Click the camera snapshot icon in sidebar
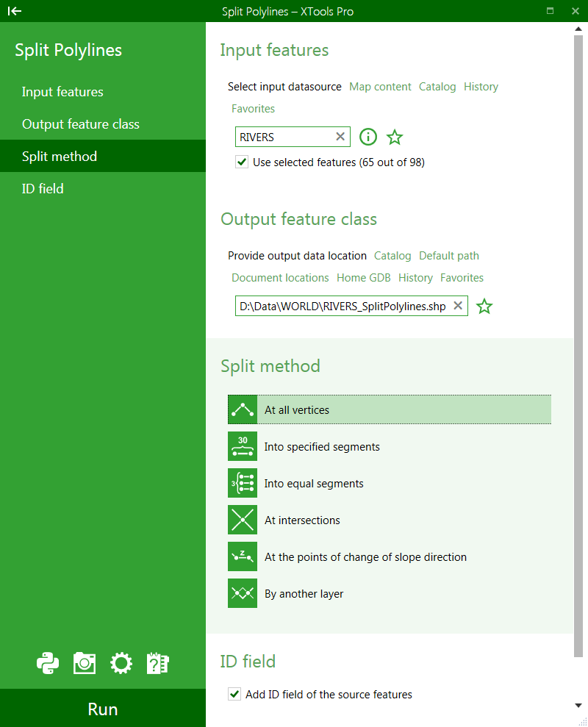This screenshot has height=727, width=588. coord(85,663)
